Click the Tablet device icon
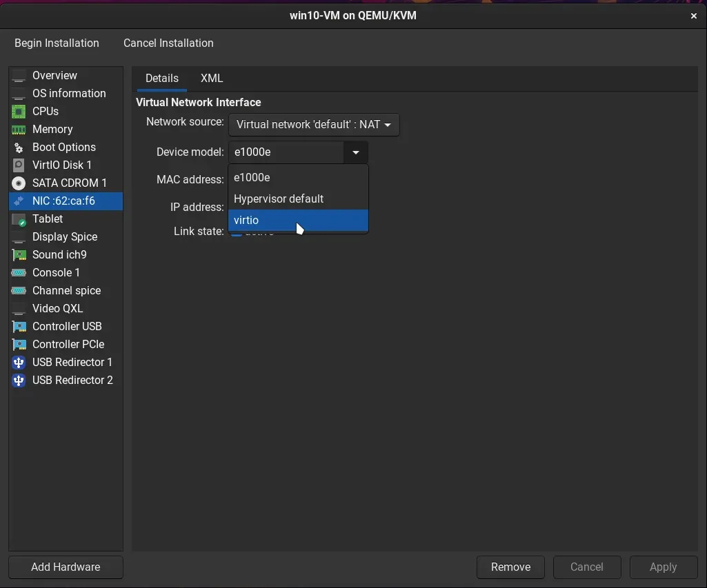 coord(19,219)
